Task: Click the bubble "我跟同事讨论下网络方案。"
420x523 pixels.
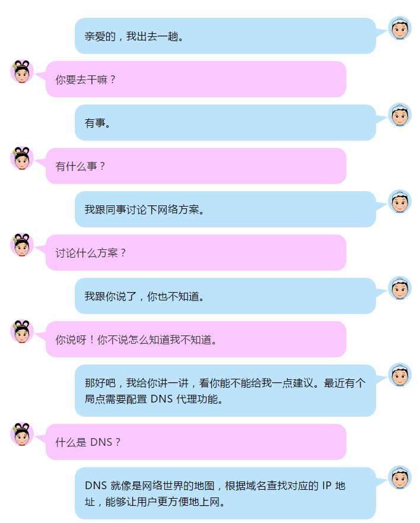Action: [x=225, y=210]
